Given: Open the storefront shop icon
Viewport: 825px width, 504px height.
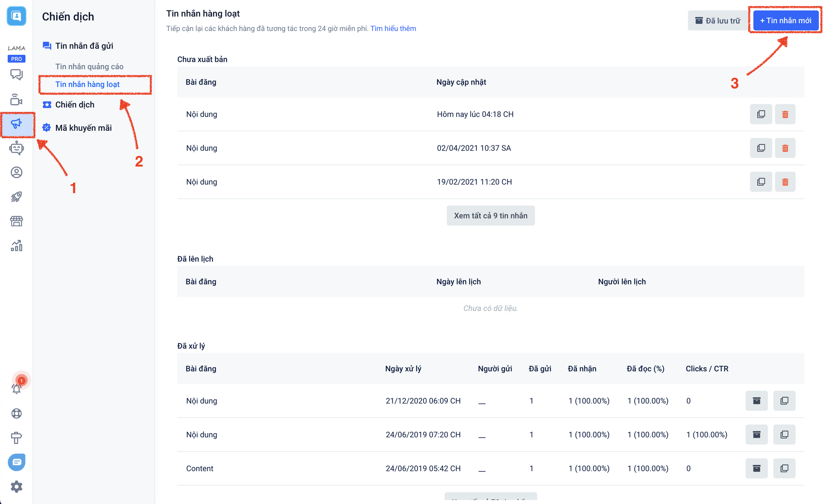Looking at the screenshot, I should [x=16, y=221].
